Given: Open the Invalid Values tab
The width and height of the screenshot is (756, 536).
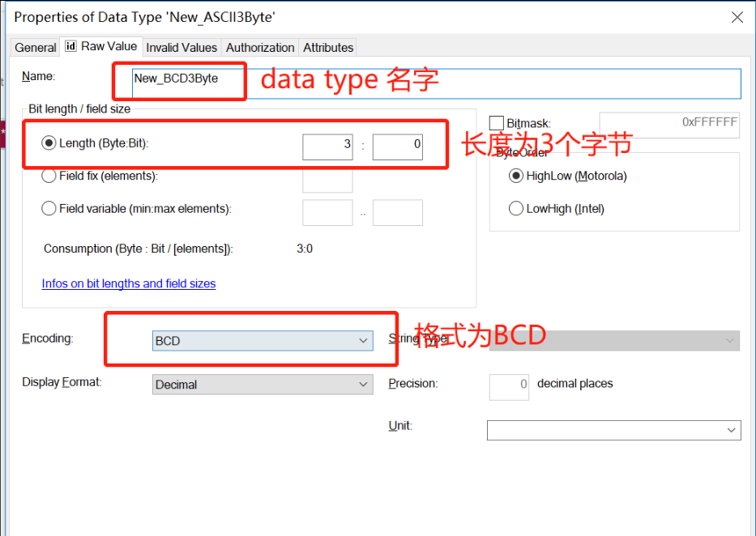Looking at the screenshot, I should point(182,47).
